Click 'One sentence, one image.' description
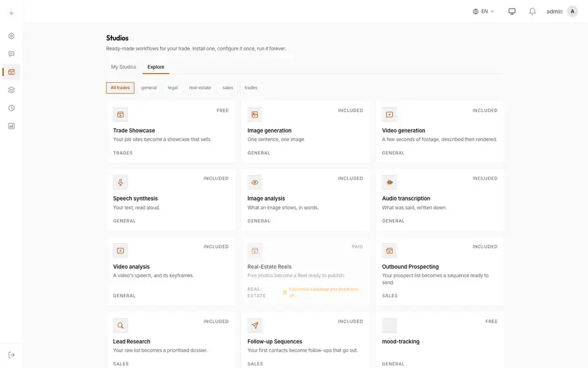Image resolution: width=588 pixels, height=368 pixels. tap(276, 139)
